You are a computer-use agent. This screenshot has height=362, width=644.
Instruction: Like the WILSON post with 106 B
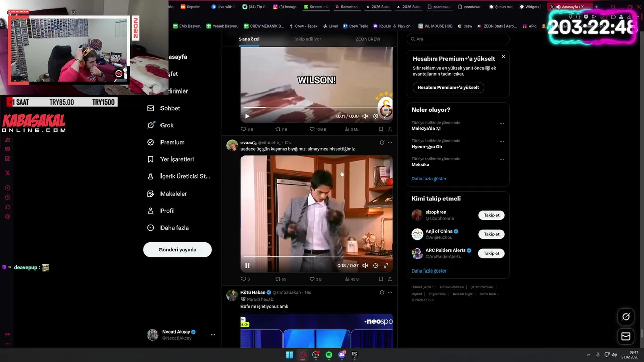click(317, 129)
